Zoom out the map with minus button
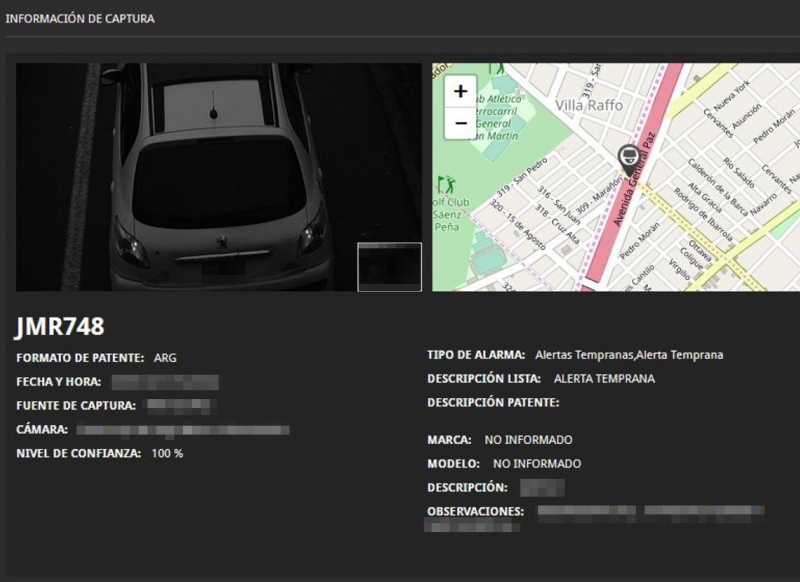Viewport: 800px width, 582px height. pos(460,123)
